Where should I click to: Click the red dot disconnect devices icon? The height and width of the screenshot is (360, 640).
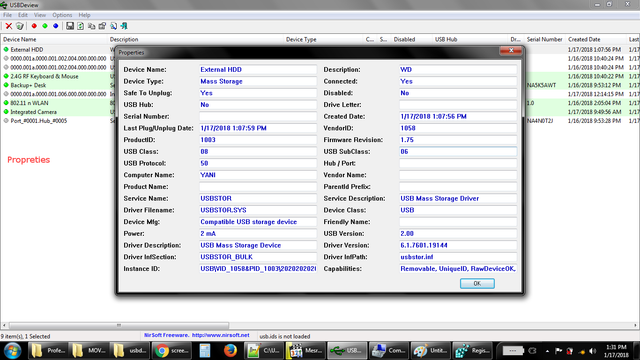click(34, 26)
